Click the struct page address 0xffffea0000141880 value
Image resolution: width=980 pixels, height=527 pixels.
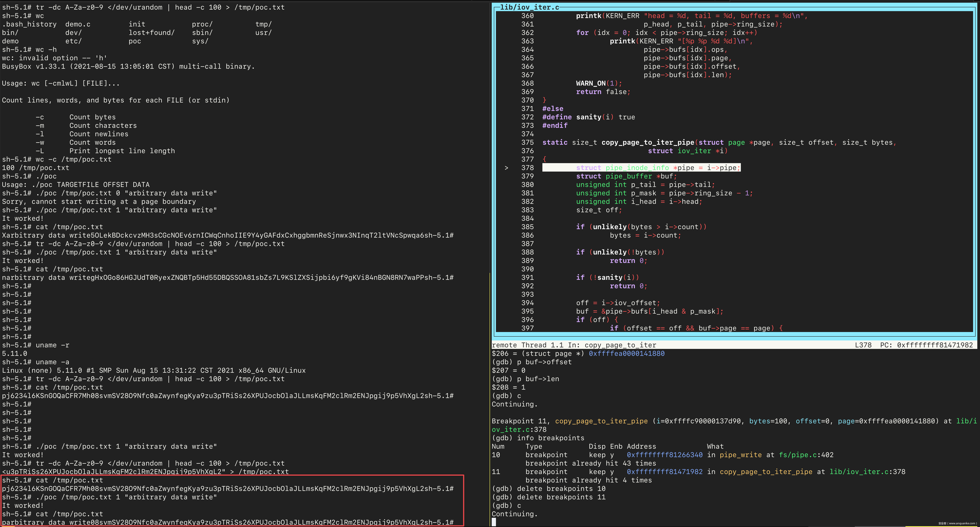coord(627,354)
